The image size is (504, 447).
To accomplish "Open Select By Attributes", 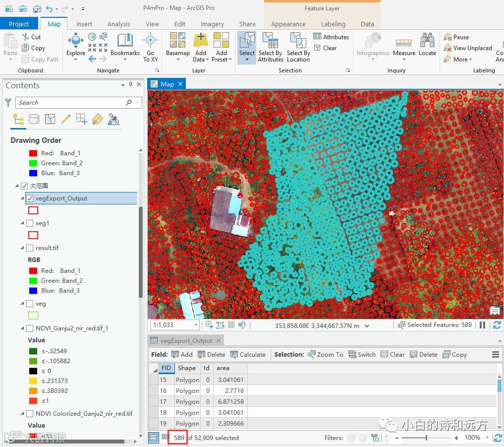I will click(x=270, y=47).
